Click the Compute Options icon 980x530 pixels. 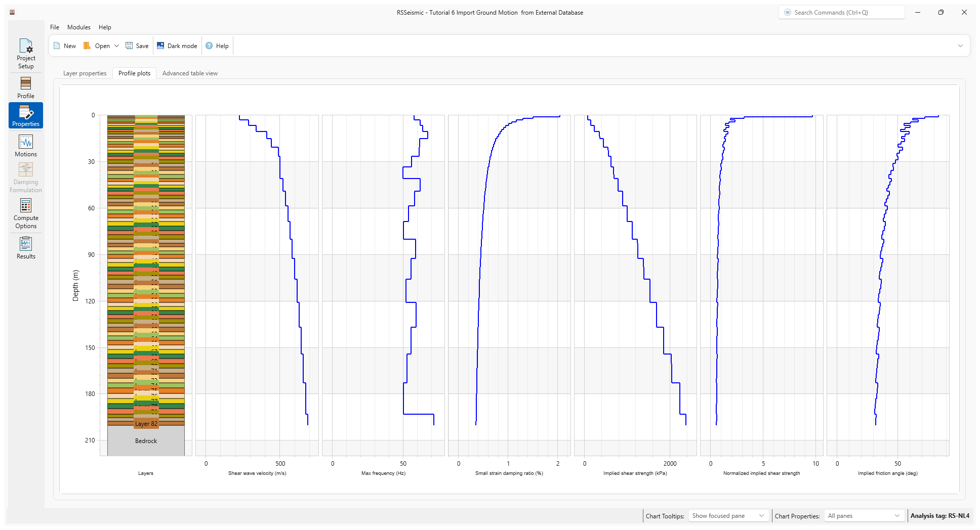[x=25, y=213]
